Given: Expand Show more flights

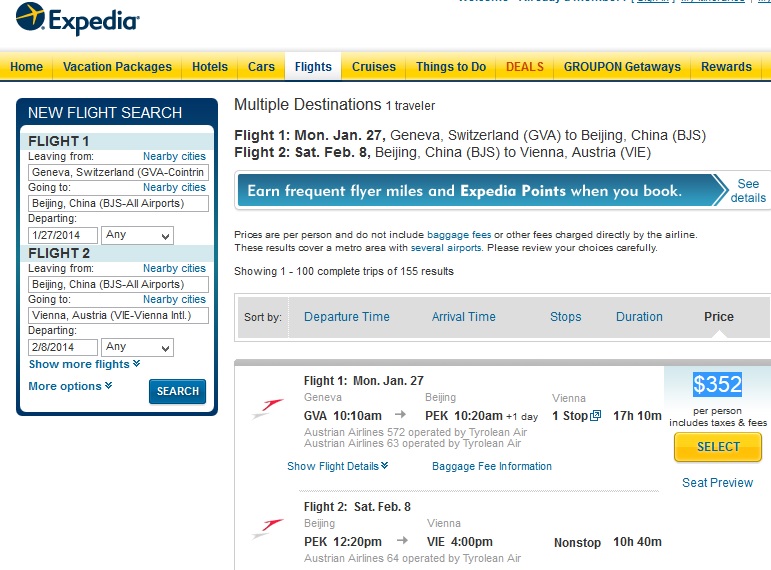Looking at the screenshot, I should pos(85,364).
